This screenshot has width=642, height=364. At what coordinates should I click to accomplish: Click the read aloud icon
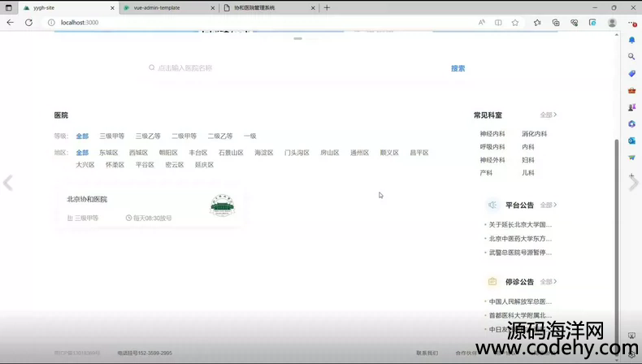(481, 23)
